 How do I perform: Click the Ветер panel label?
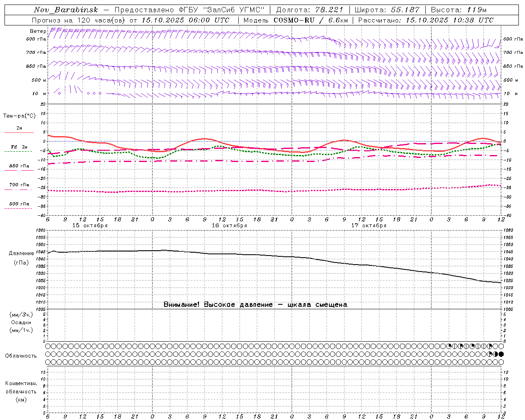pyautogui.click(x=38, y=31)
